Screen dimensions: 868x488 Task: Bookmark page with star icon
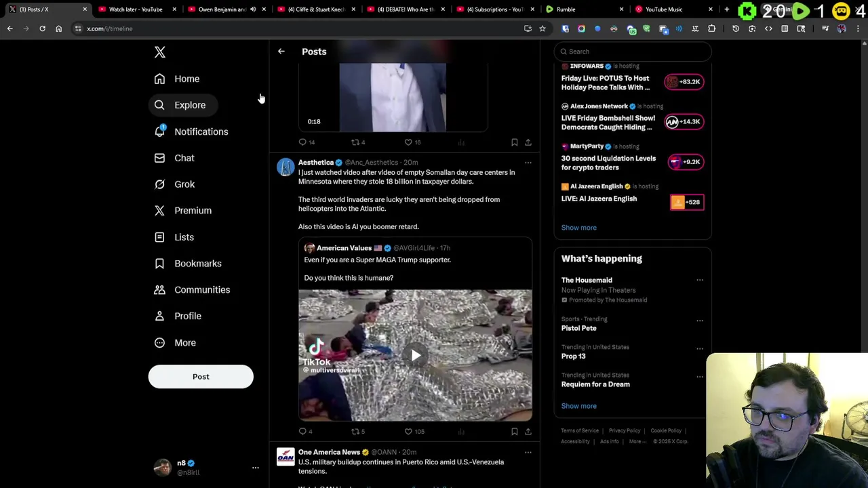pos(542,29)
